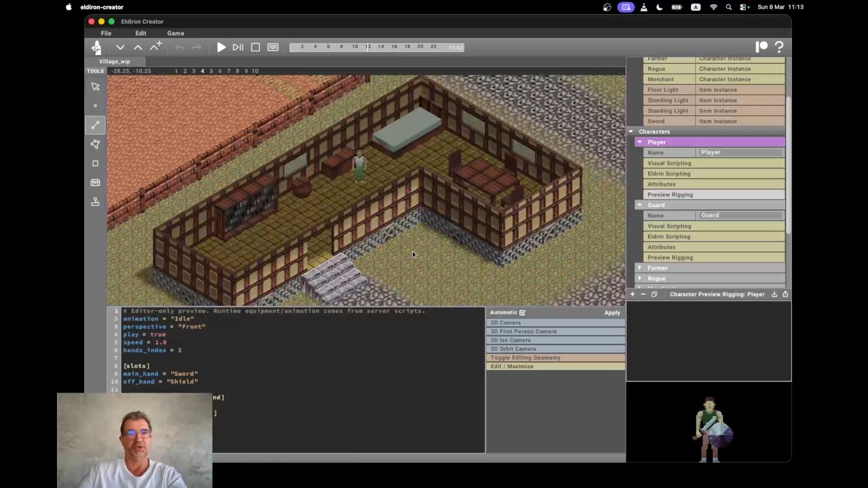Click the Eldiron logo icon in toolbar

pyautogui.click(x=96, y=47)
